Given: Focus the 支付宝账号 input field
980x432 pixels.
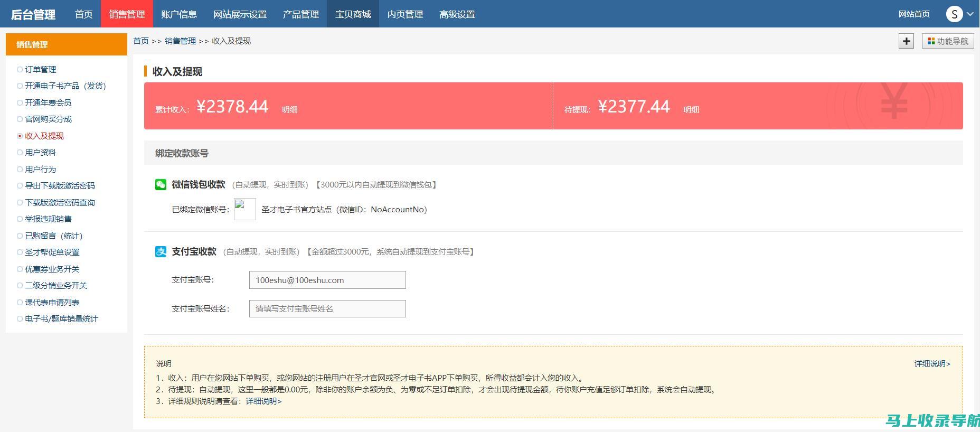Looking at the screenshot, I should (x=327, y=280).
